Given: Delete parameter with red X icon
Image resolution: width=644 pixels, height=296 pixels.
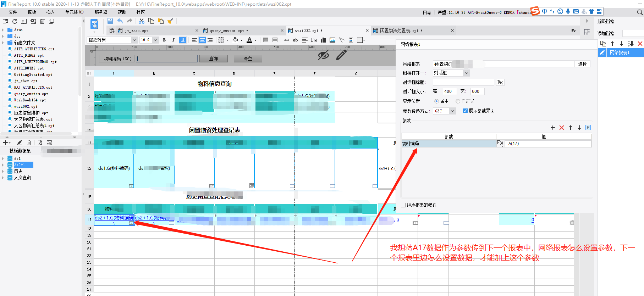Looking at the screenshot, I should click(561, 128).
